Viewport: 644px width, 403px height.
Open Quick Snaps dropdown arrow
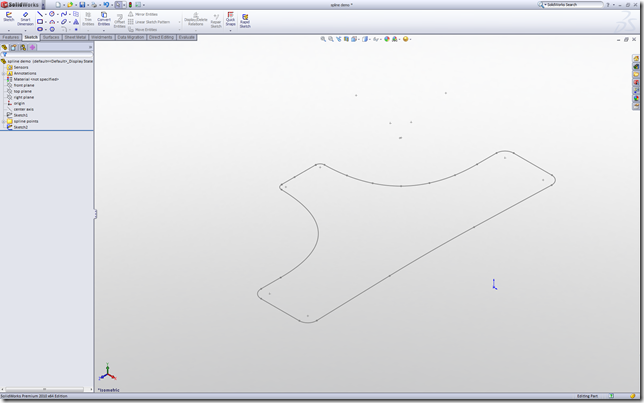(x=230, y=30)
